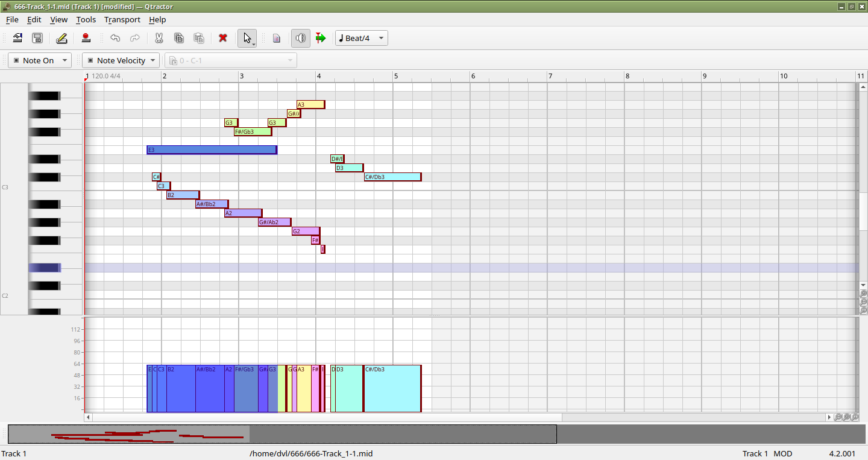This screenshot has height=460, width=868.
Task: Click the scroll-up arrow of piano roll scrollbar
Action: click(863, 87)
